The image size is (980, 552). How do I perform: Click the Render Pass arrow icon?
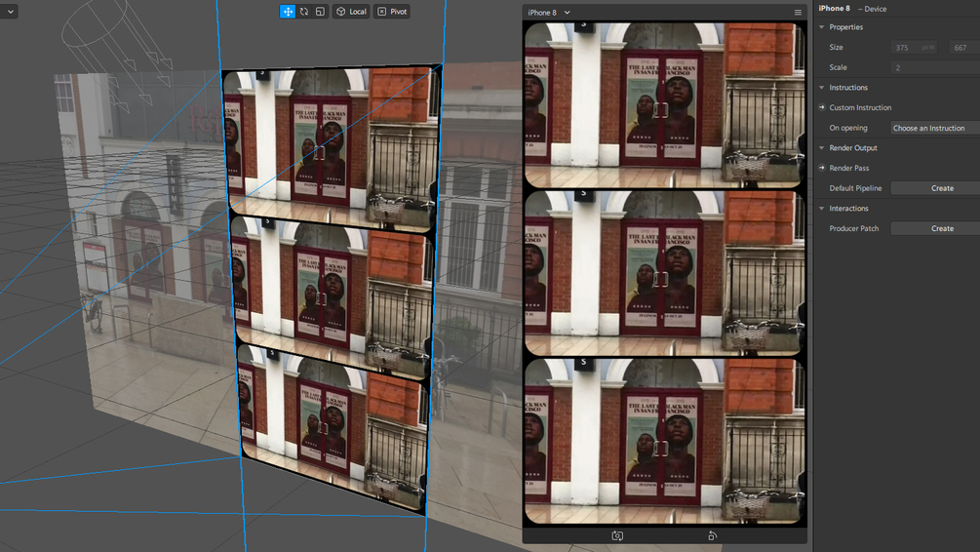[x=822, y=168]
